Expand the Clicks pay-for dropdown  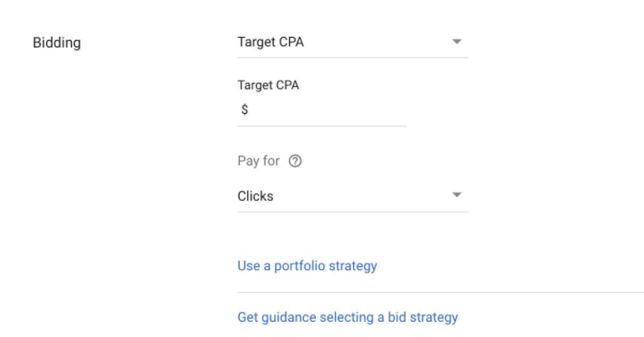click(352, 197)
